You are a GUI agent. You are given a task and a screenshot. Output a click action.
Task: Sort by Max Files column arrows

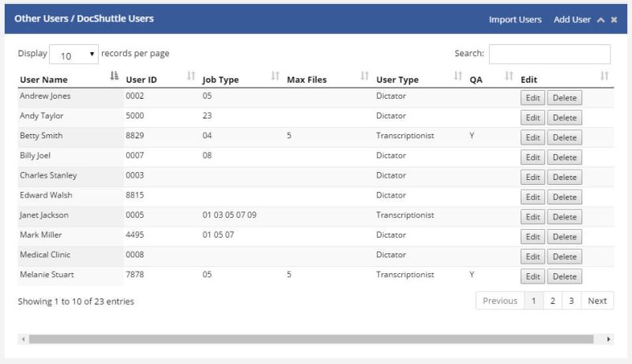point(364,77)
